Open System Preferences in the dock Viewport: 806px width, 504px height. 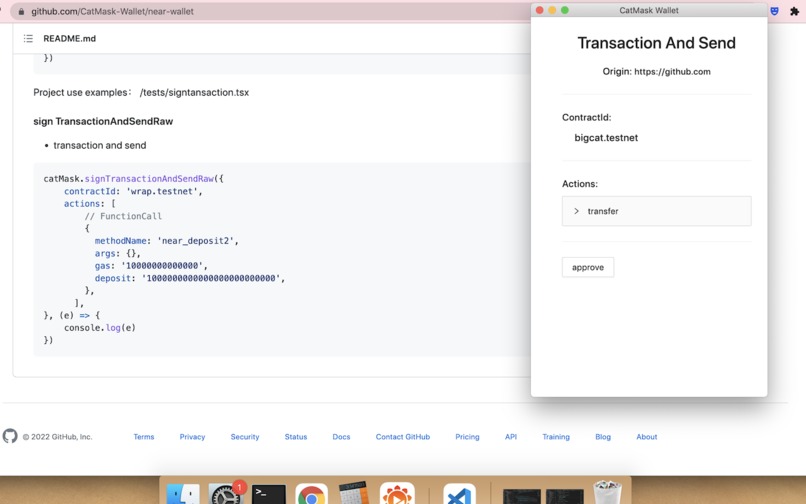pyautogui.click(x=226, y=494)
